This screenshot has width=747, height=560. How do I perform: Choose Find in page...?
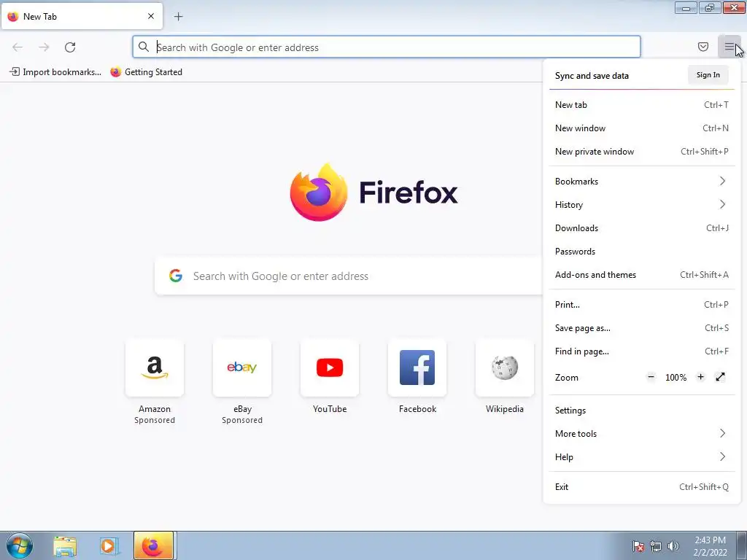(642, 351)
